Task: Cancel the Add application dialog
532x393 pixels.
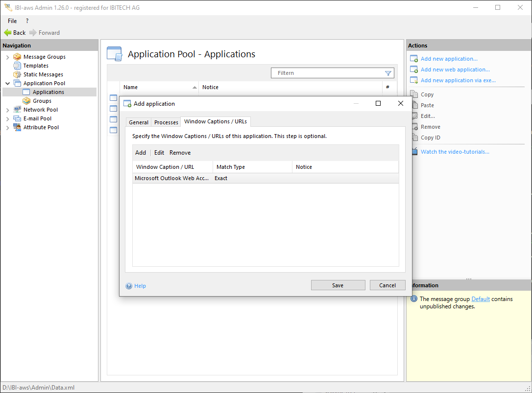Action: [387, 285]
